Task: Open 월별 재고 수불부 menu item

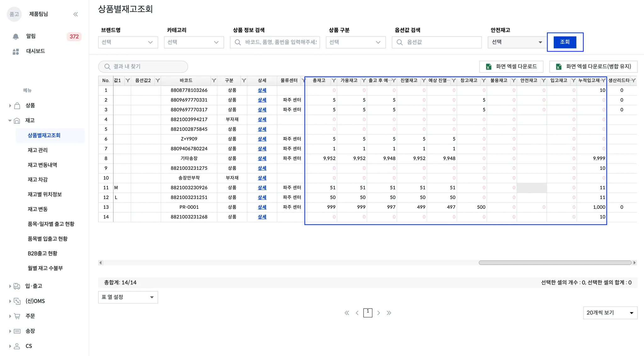Action: click(45, 268)
